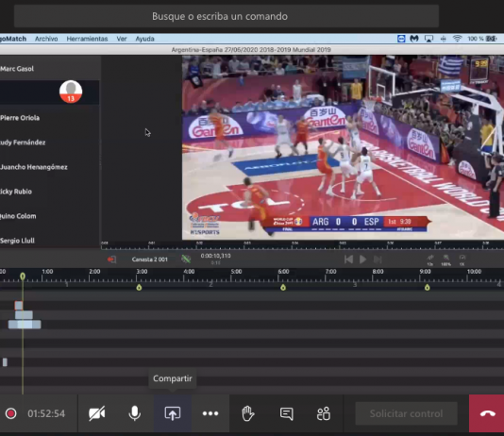Viewport: 504px width, 436px height.
Task: Toggle the recording indicator button
Action: 11,413
